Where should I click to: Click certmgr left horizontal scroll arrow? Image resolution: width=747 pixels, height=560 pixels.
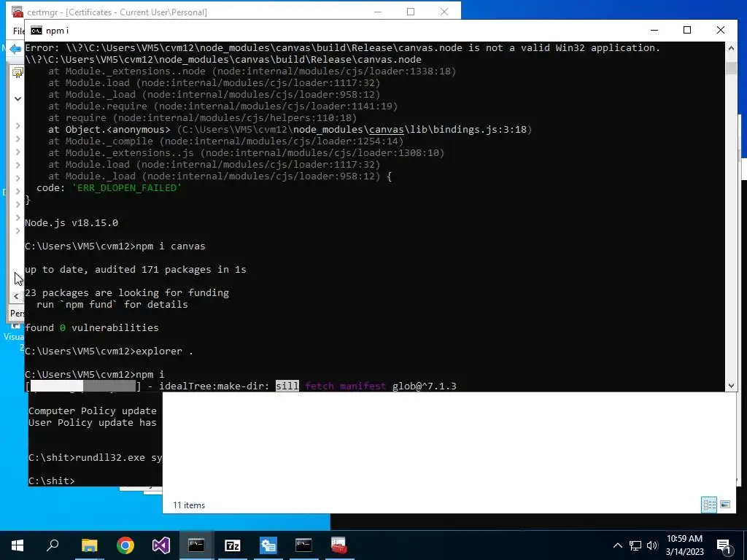(16, 296)
